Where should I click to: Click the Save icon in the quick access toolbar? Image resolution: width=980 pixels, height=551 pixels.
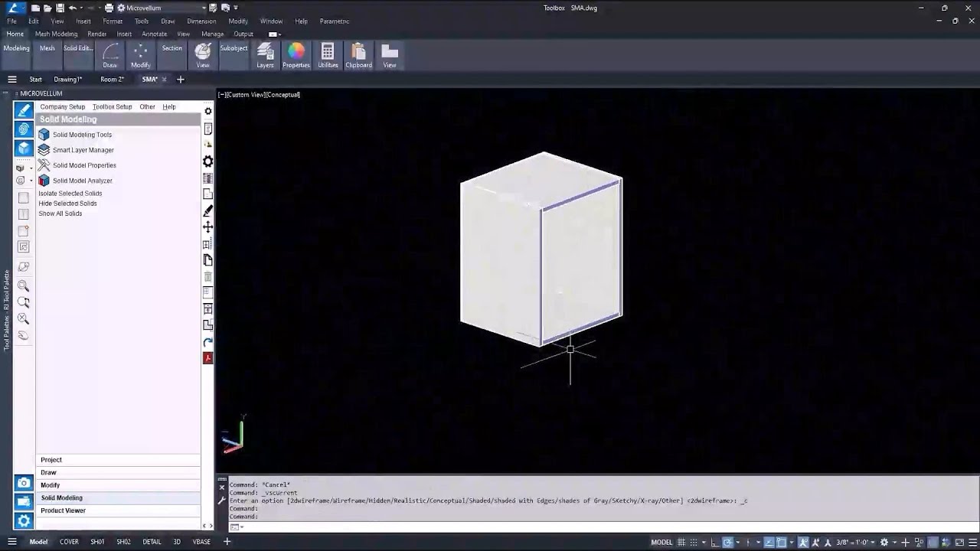(60, 8)
